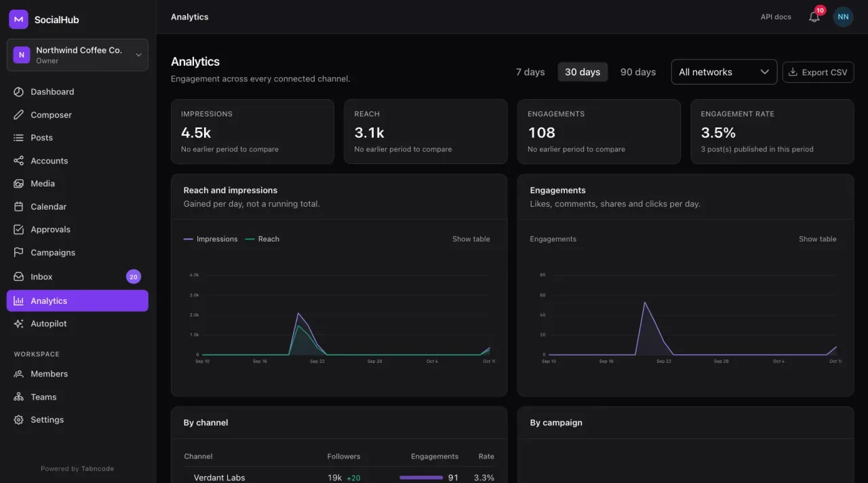Select the 7 days range
Image resolution: width=868 pixels, height=483 pixels.
(530, 72)
